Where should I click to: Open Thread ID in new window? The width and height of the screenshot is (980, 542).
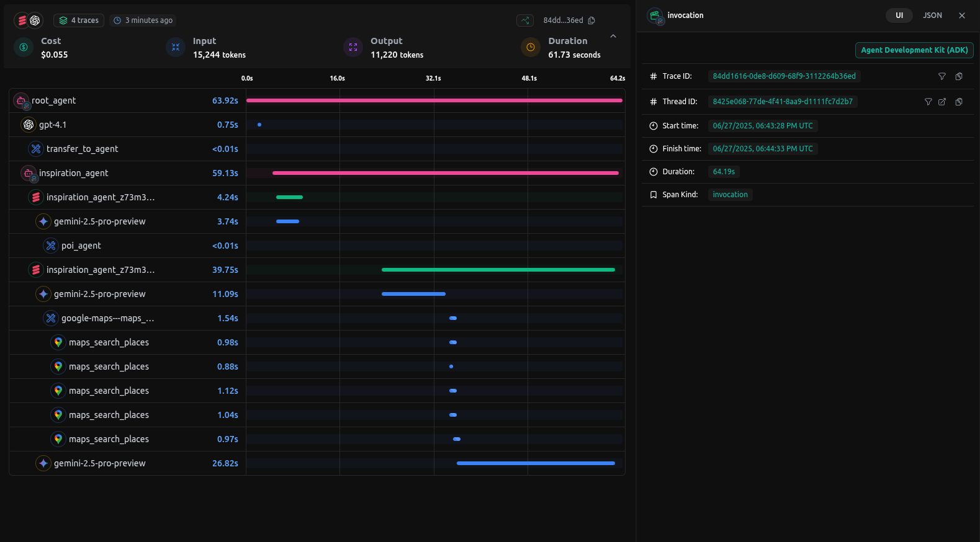(942, 102)
